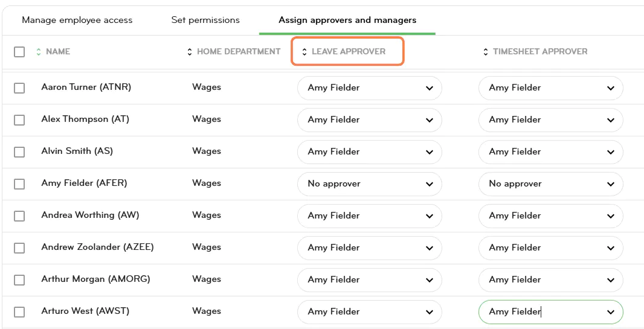Click Wages department in Aaron Turner's row

point(207,87)
